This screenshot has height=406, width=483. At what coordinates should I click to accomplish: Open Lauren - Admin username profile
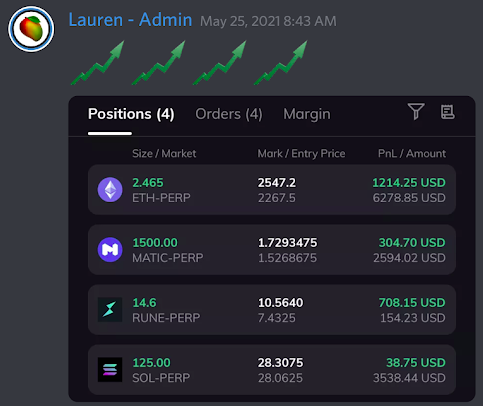point(130,20)
